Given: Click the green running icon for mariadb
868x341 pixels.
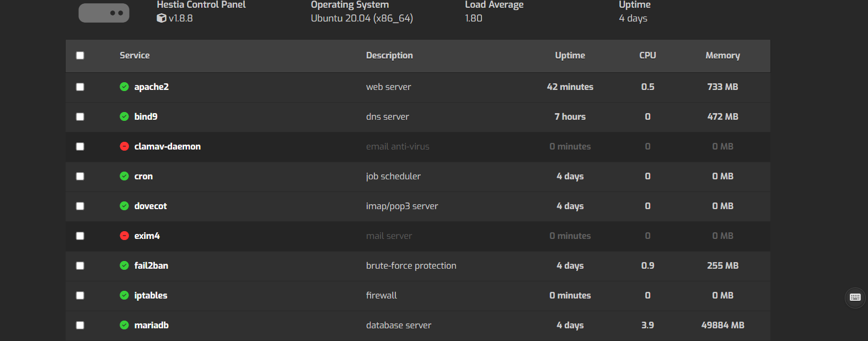Looking at the screenshot, I should pos(124,325).
